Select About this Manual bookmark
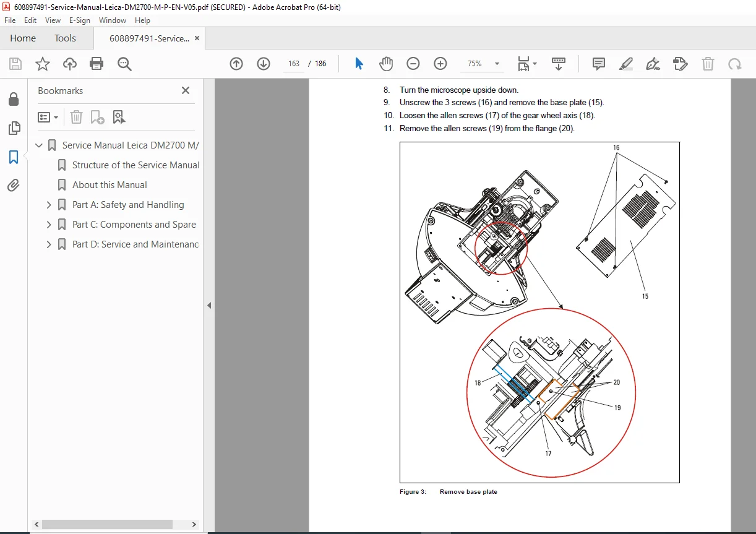Viewport: 756px width, 534px height. click(x=110, y=185)
